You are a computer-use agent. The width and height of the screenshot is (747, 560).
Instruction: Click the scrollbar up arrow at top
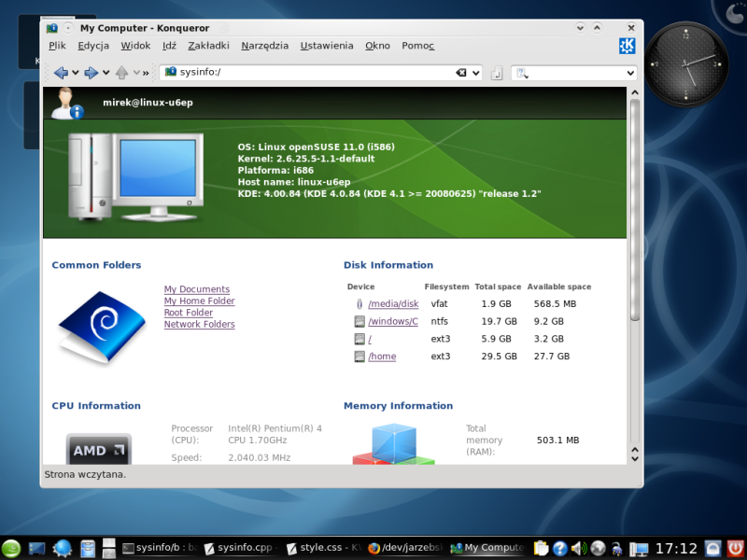coord(634,92)
